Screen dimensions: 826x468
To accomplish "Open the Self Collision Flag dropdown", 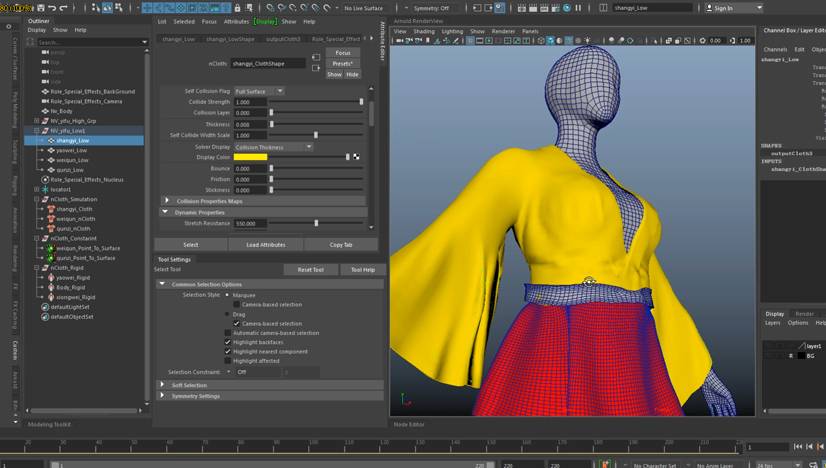I will (x=259, y=91).
